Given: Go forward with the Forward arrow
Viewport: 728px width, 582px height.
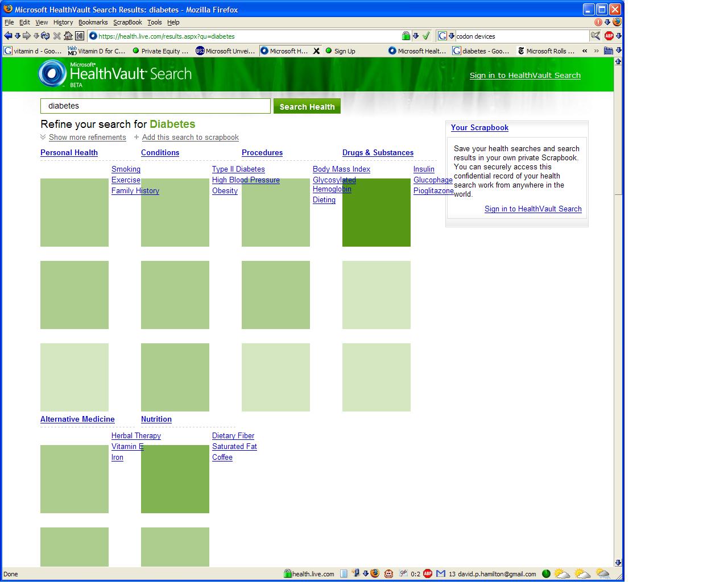Looking at the screenshot, I should pos(27,36).
